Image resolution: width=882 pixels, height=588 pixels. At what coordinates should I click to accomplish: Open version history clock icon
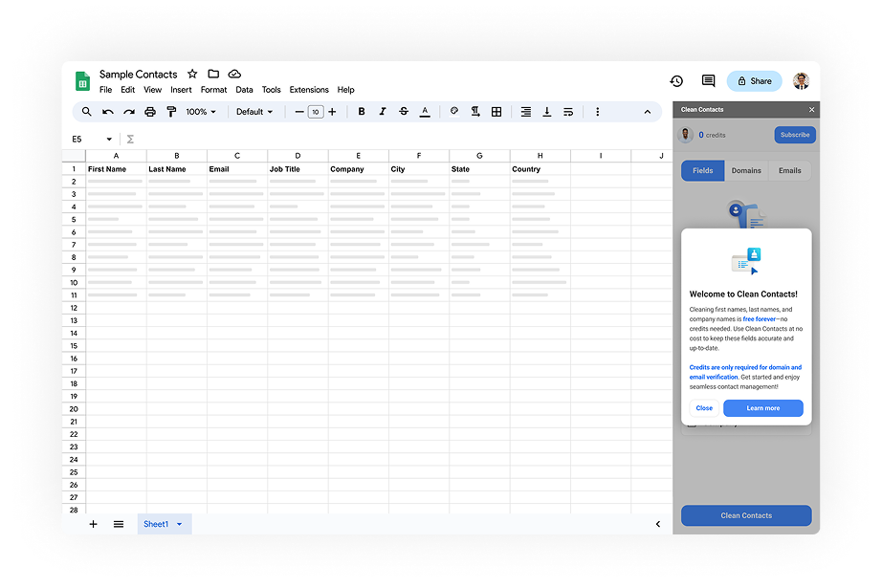click(676, 81)
